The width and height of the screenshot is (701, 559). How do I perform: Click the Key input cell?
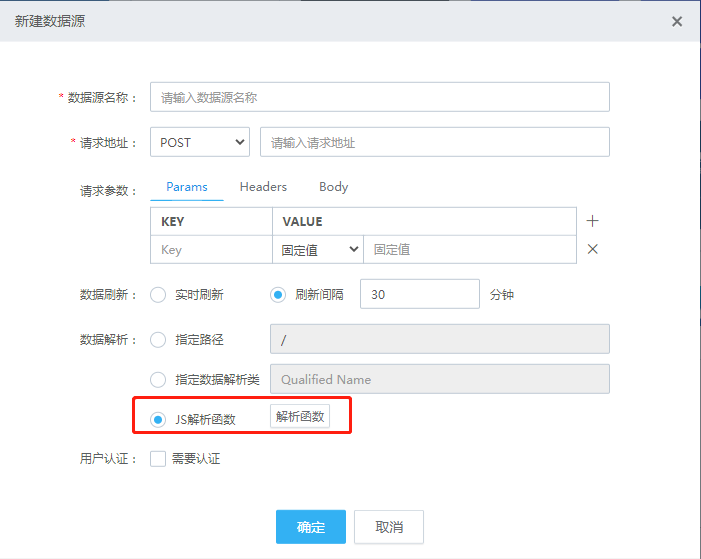click(x=211, y=250)
